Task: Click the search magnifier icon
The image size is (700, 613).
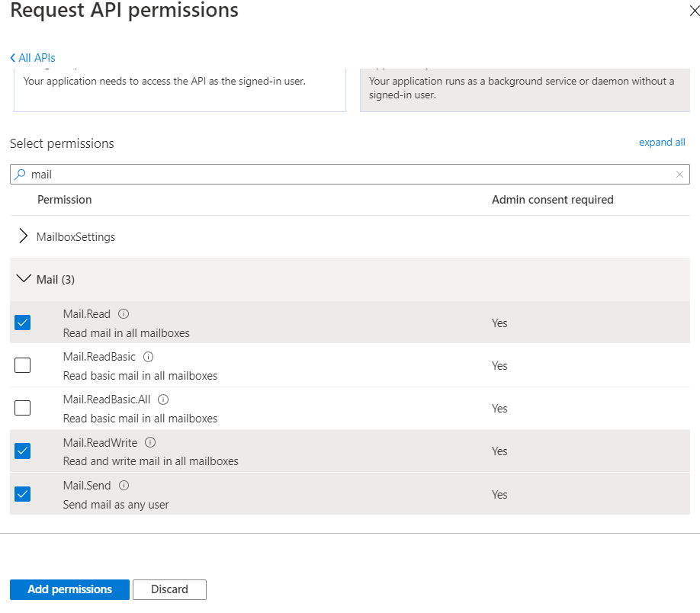Action: pyautogui.click(x=21, y=175)
